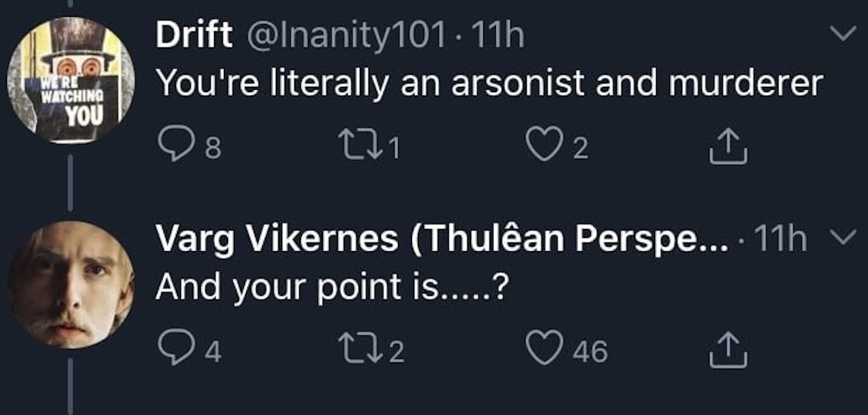Viewport: 868px width, 415px height.
Task: Open Drift's display name profile link
Action: [194, 36]
